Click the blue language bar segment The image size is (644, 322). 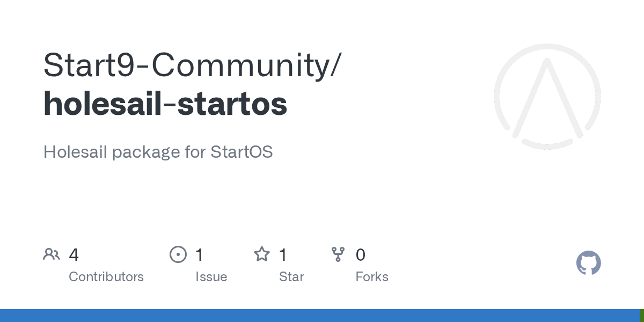pyautogui.click(x=319, y=316)
